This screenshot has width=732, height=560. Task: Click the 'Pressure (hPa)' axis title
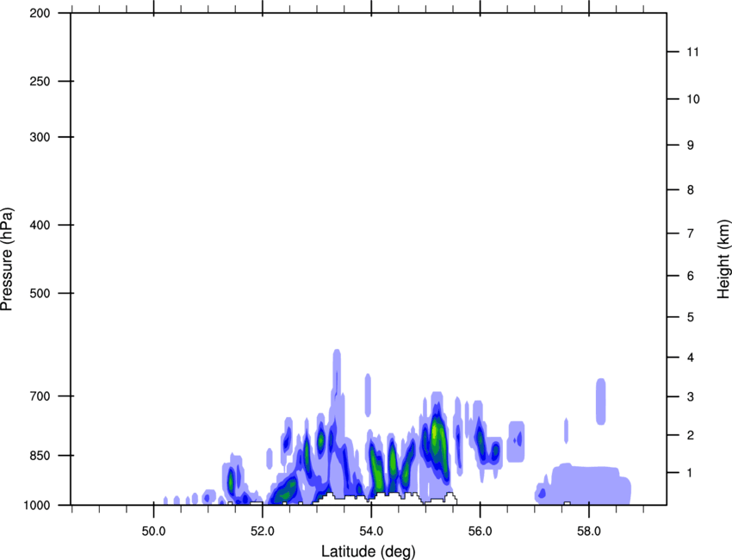point(6,259)
